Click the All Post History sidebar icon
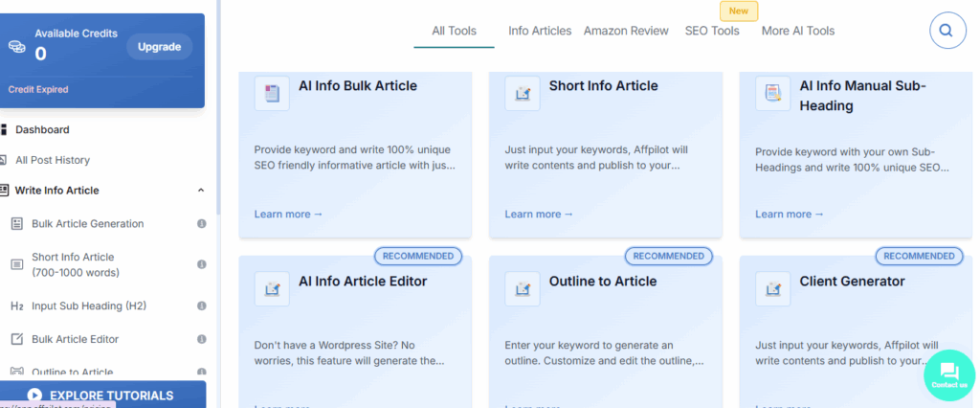The width and height of the screenshot is (980, 408). coord(4,160)
